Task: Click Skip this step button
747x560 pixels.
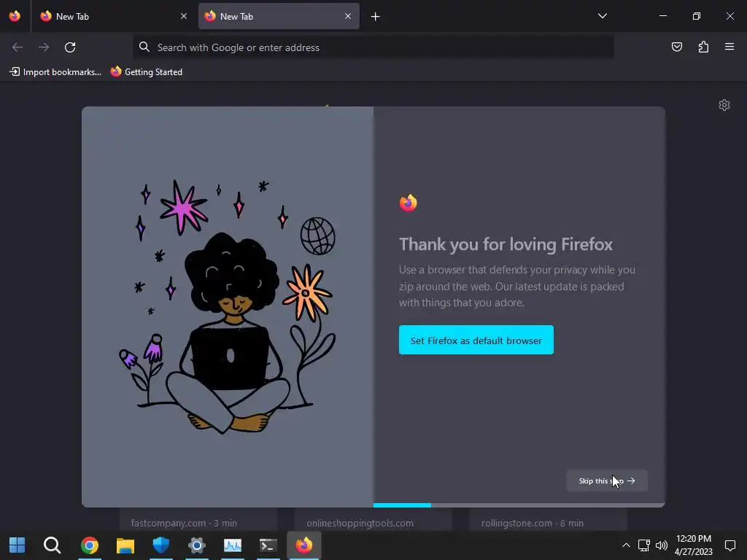Action: 606,481
